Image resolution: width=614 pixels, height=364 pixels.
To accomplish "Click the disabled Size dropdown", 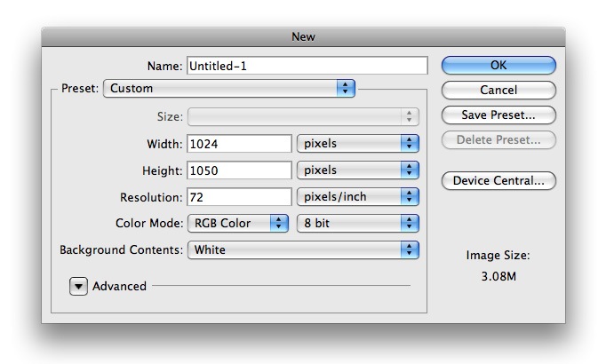I will coord(304,116).
